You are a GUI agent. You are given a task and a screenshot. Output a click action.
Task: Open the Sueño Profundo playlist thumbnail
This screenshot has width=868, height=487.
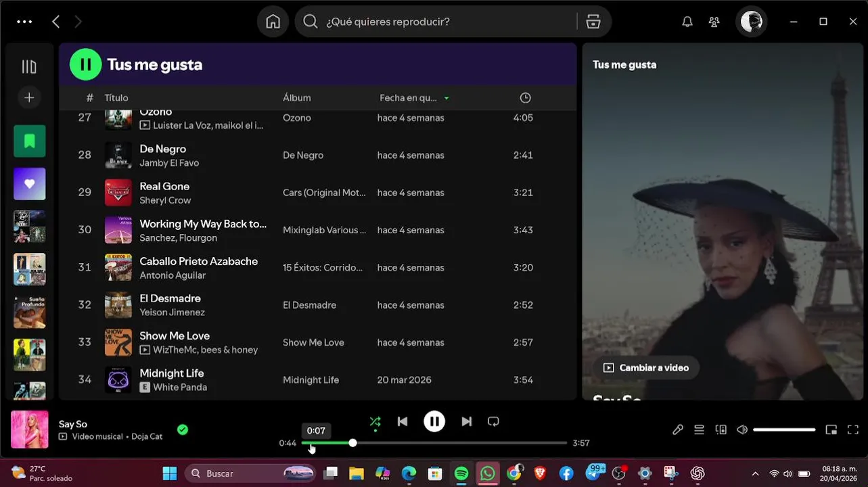[x=30, y=312]
